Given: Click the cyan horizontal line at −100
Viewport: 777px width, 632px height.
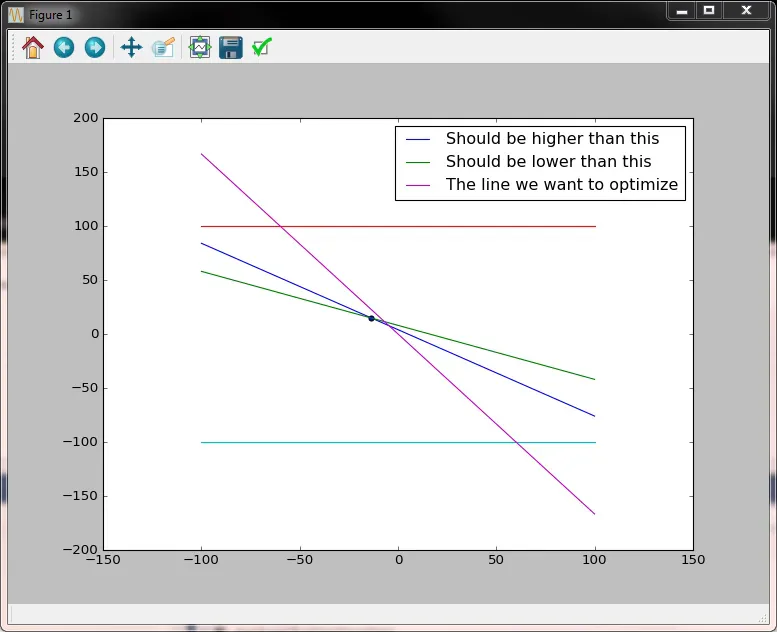Looking at the screenshot, I should point(396,442).
